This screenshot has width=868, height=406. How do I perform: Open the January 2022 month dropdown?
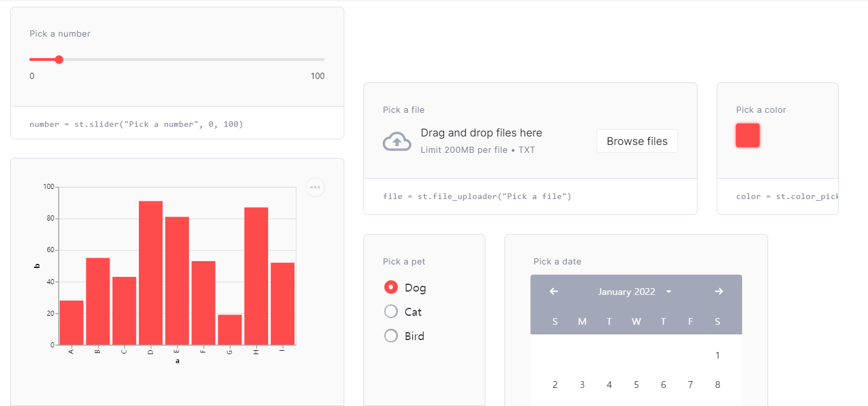point(635,292)
